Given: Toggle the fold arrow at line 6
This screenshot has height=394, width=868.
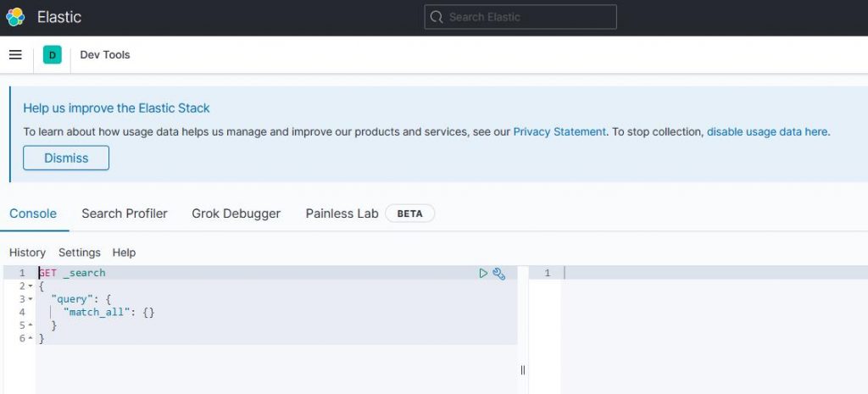Looking at the screenshot, I should [31, 339].
